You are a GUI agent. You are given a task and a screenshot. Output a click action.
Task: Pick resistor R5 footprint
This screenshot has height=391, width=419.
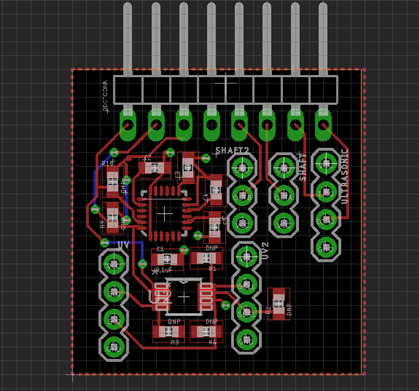point(169,331)
